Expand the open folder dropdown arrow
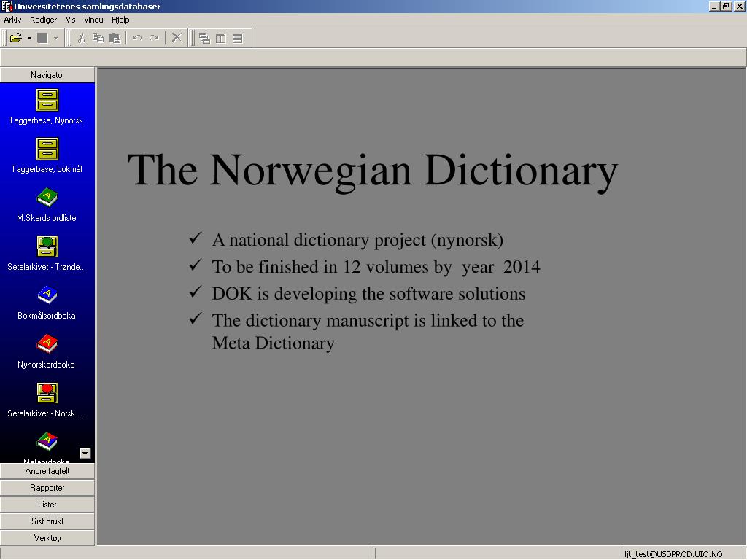Image resolution: width=747 pixels, height=560 pixels. pyautogui.click(x=29, y=38)
